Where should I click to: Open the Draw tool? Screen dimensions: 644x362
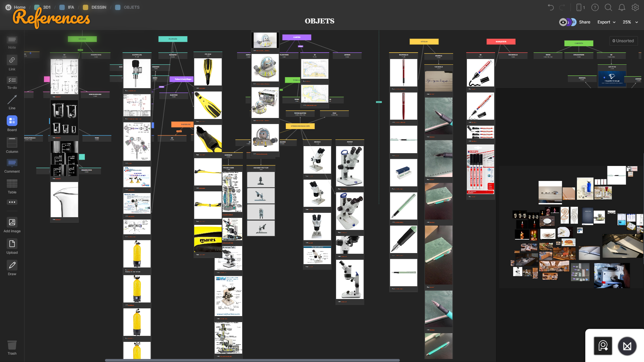tap(12, 265)
